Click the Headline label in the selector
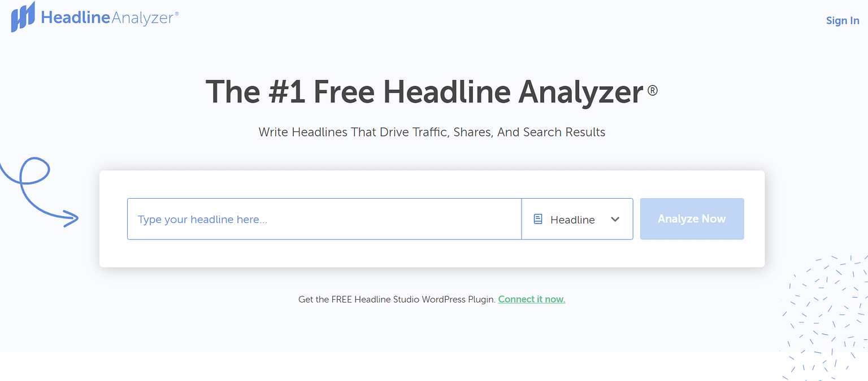868x381 pixels. 573,220
